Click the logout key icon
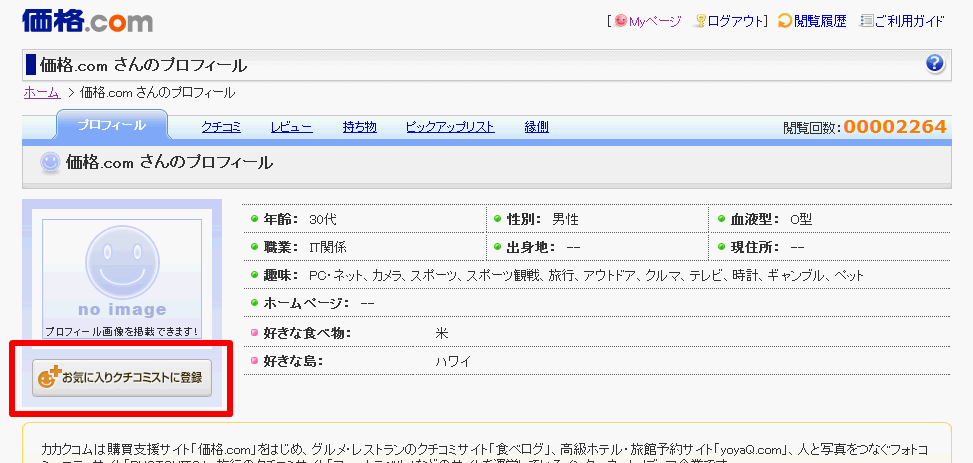973x463 pixels. point(701,21)
